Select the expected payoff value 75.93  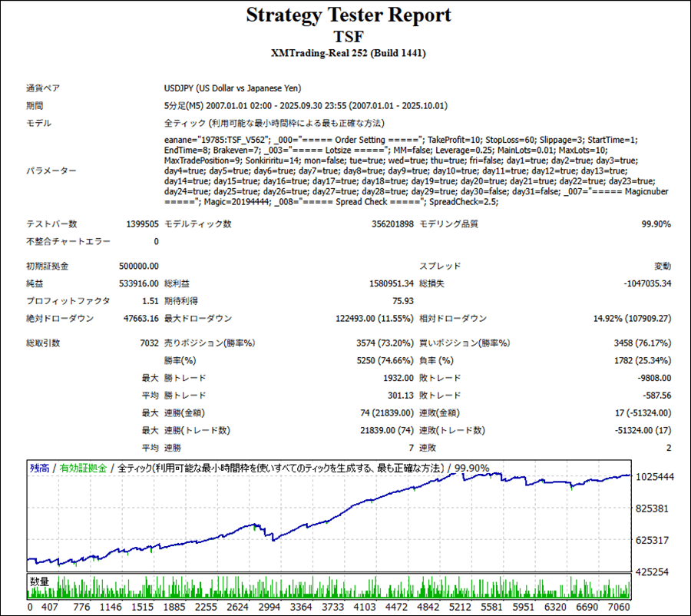tap(403, 301)
